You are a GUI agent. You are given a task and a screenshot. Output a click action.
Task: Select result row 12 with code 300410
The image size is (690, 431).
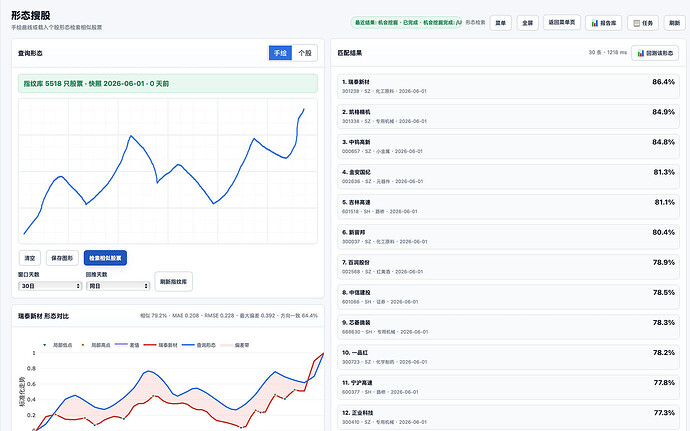508,417
